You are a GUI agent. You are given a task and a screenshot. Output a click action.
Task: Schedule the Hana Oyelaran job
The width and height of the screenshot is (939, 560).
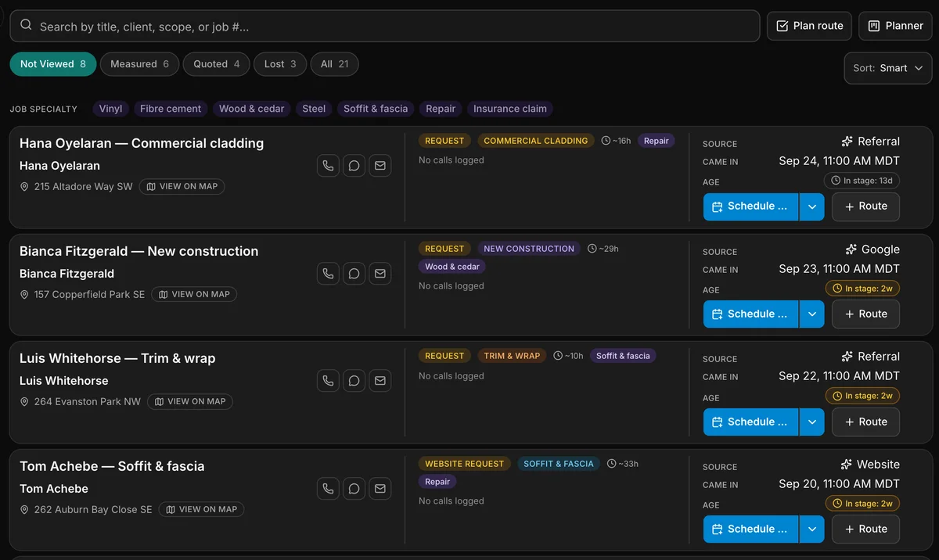750,206
